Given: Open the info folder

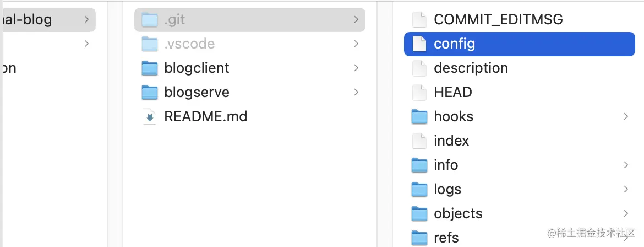Looking at the screenshot, I should click(x=520, y=165).
